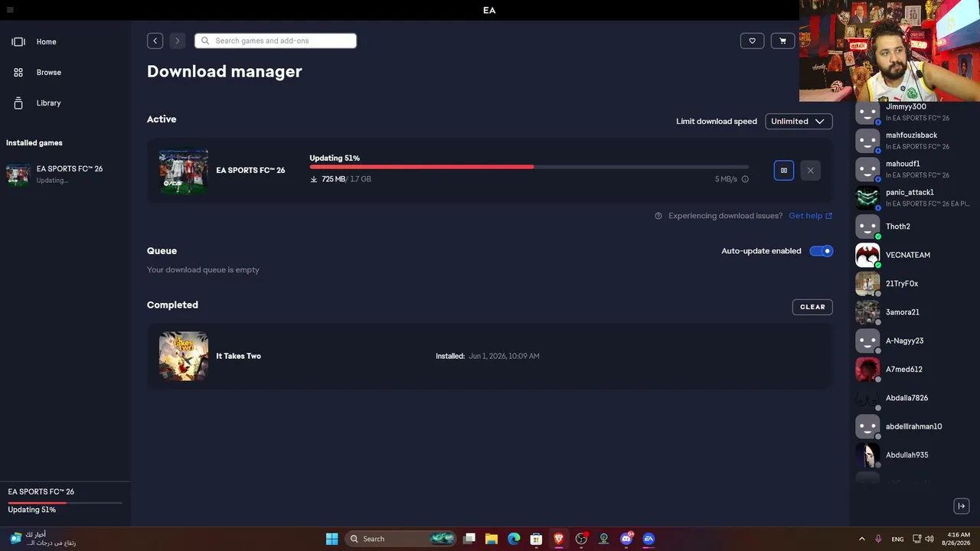Show hidden system tray icons

pyautogui.click(x=862, y=539)
